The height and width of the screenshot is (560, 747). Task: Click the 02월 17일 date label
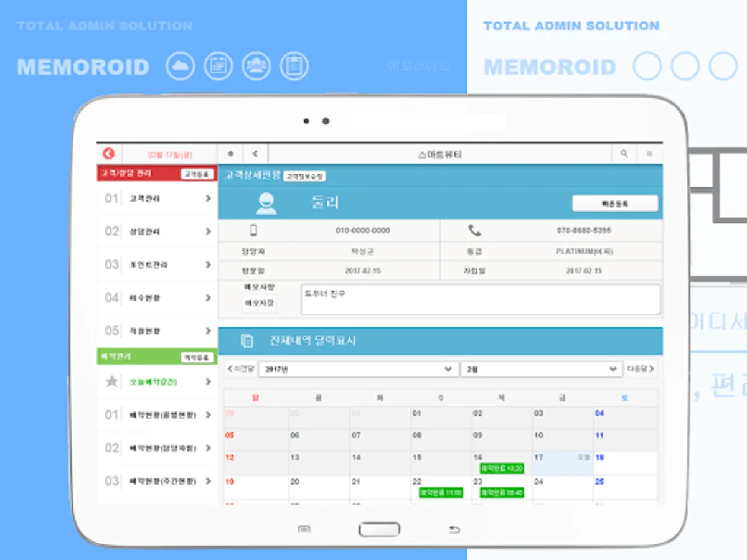[x=169, y=154]
